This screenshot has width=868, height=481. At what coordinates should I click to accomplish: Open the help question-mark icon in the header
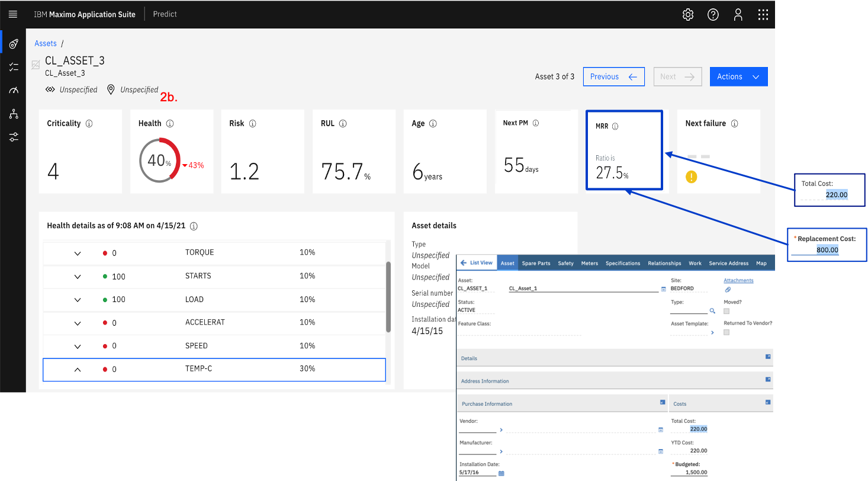click(713, 15)
